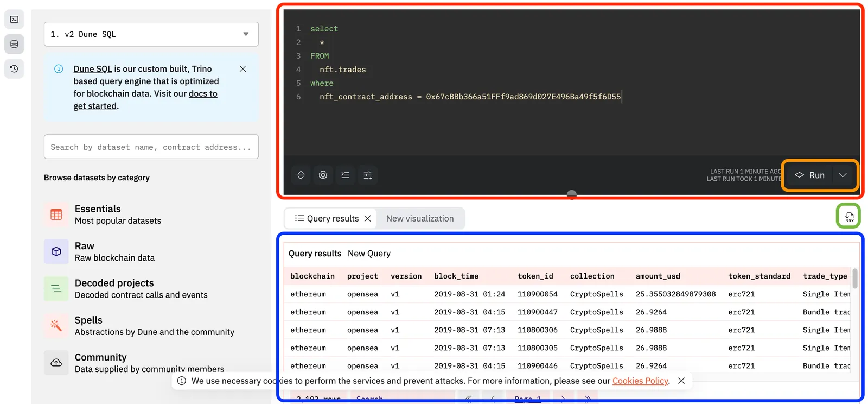The image size is (868, 404).
Task: Click the add parameter sliders icon
Action: pyautogui.click(x=368, y=175)
